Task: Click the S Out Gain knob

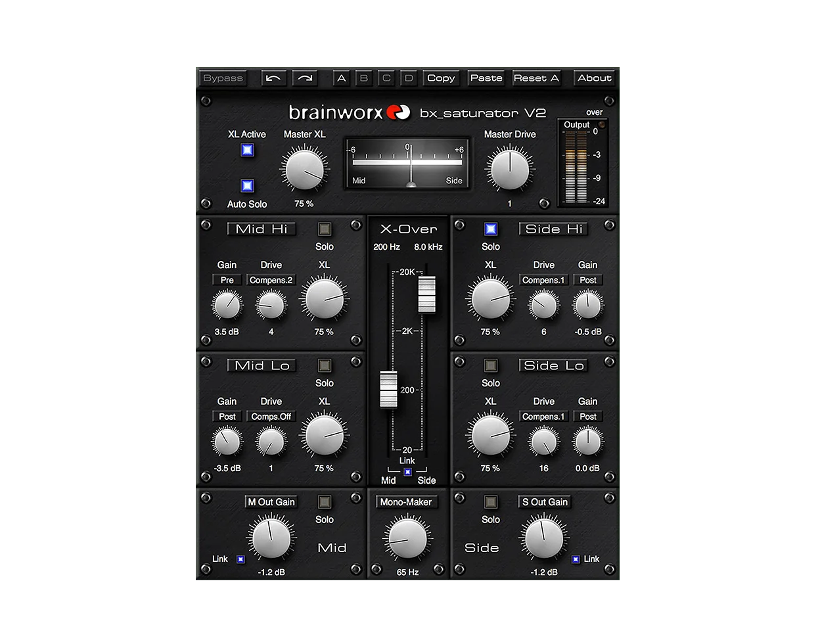Action: (544, 538)
